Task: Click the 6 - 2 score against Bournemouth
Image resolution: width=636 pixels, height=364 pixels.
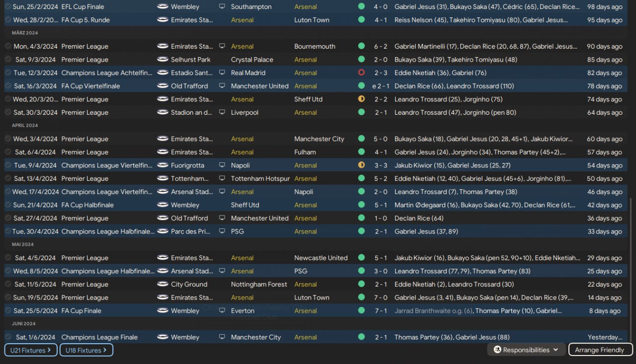Action: click(381, 46)
